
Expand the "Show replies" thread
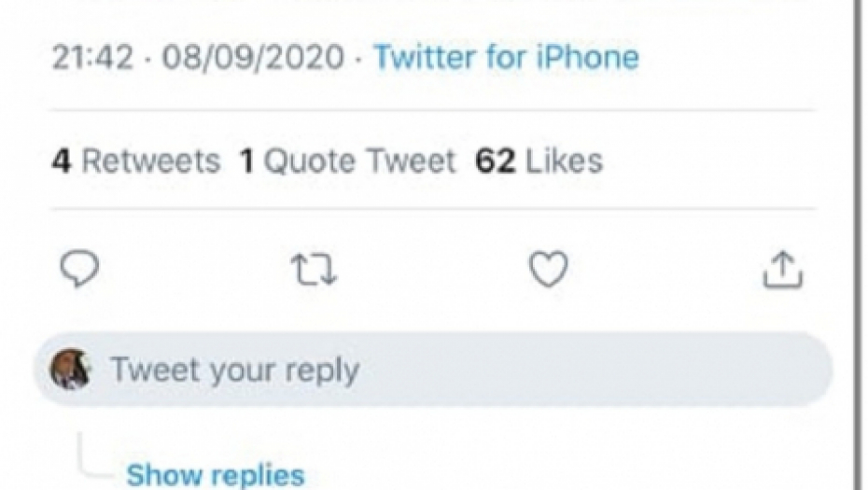coord(215,474)
